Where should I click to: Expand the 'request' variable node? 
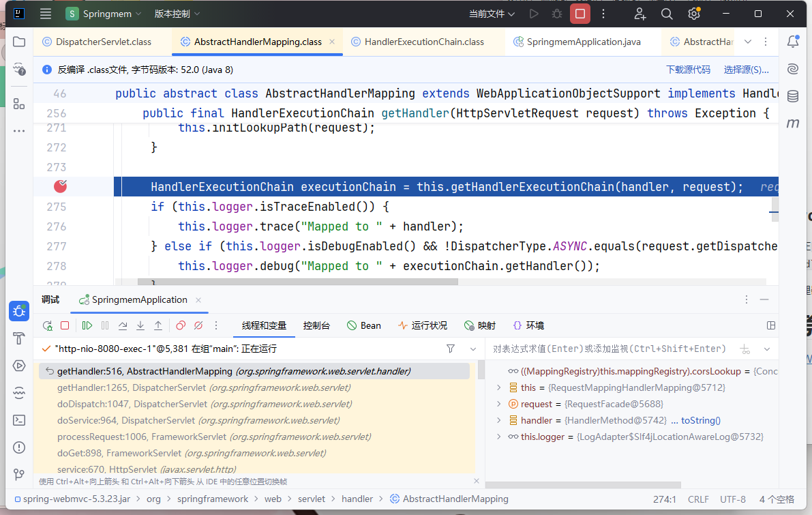499,404
